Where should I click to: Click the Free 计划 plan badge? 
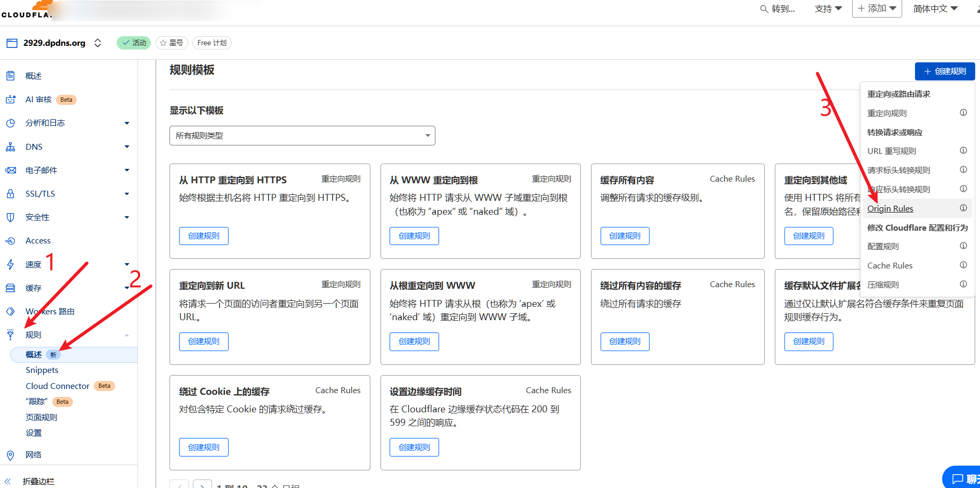[212, 43]
